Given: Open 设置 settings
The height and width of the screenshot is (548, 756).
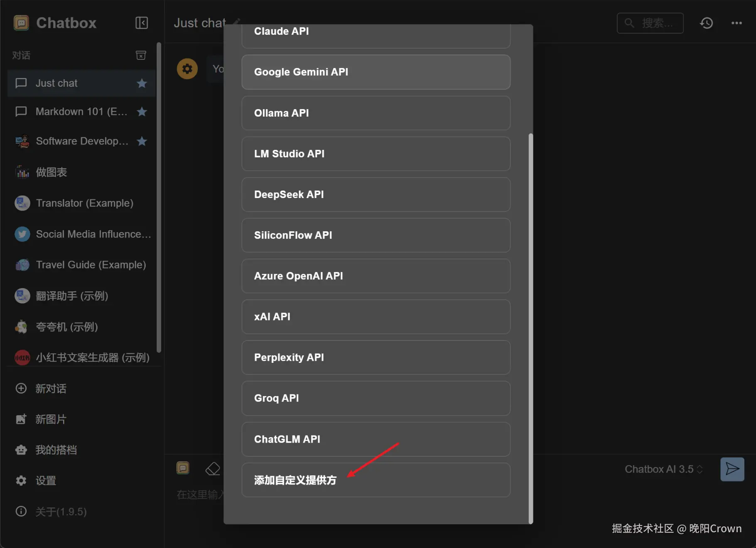Looking at the screenshot, I should tap(81, 481).
